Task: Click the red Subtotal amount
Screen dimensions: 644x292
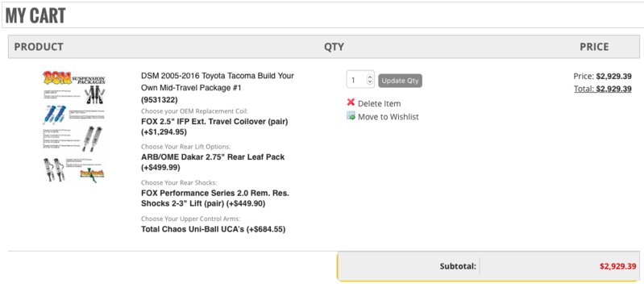Action: tap(617, 266)
